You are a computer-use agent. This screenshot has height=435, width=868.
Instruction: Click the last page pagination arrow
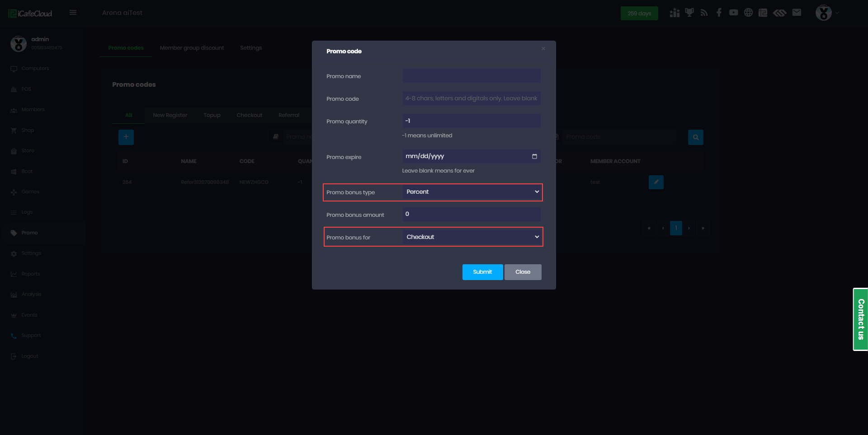point(703,228)
